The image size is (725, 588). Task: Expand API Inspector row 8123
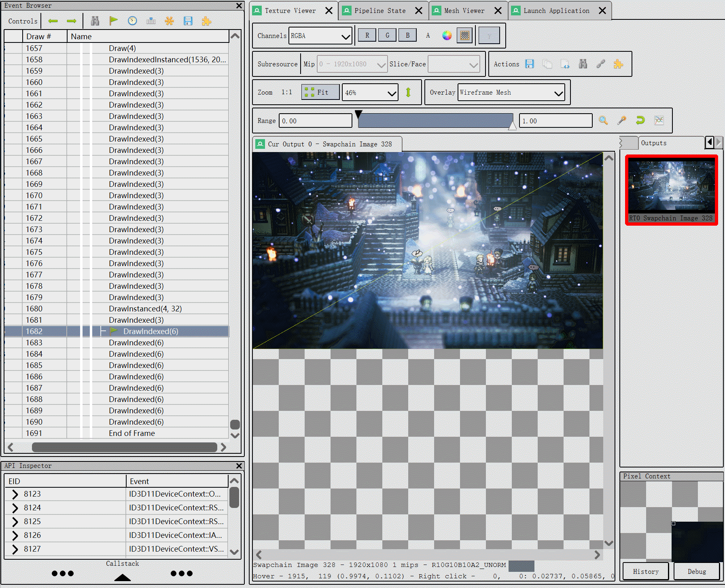[x=15, y=494]
